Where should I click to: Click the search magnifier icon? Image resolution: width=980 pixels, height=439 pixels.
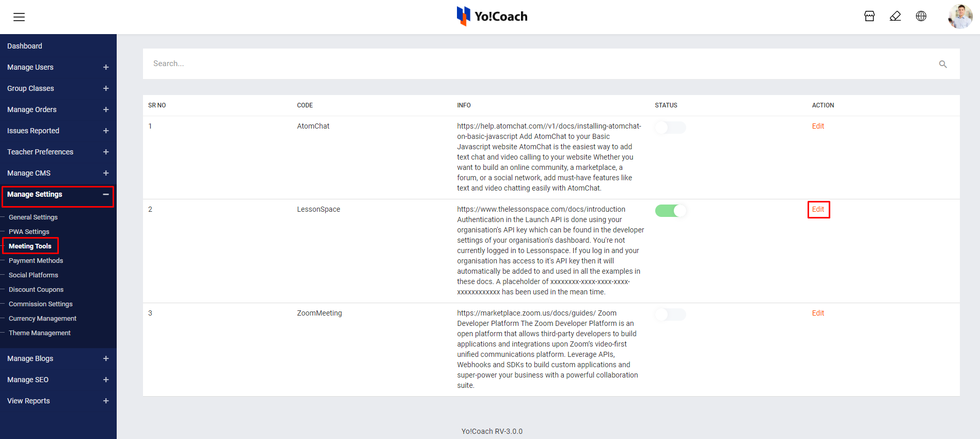click(943, 64)
